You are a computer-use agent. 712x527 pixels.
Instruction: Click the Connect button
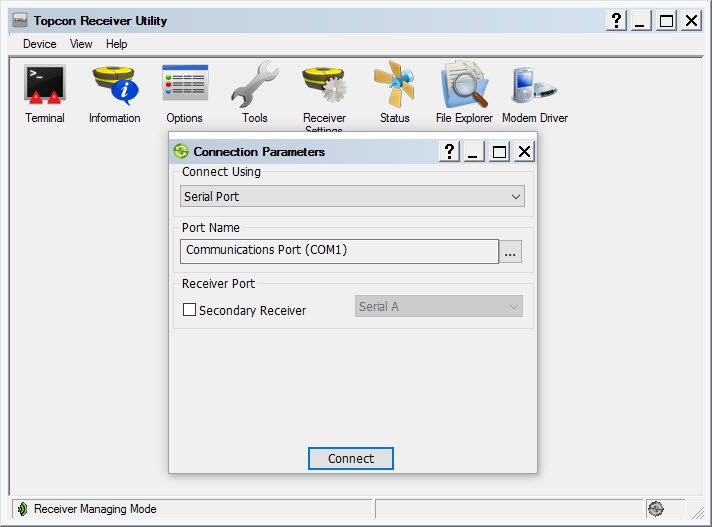point(351,458)
